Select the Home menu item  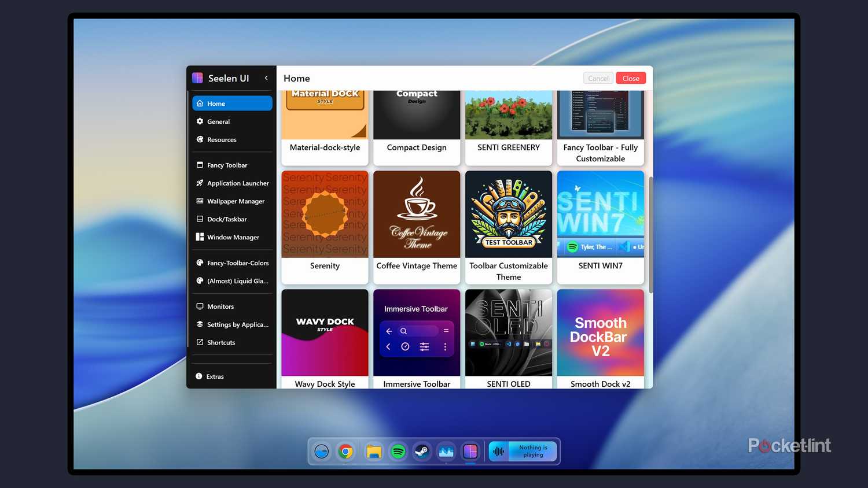[232, 103]
